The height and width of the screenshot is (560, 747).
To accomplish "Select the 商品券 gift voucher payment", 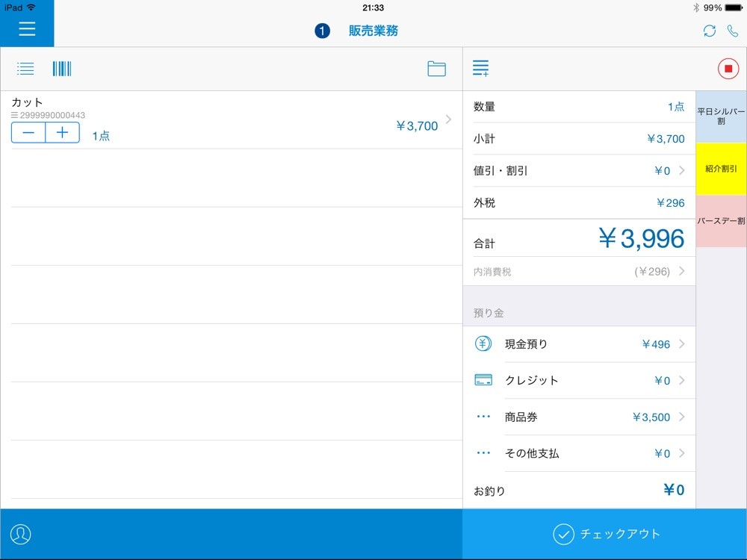I will [579, 417].
